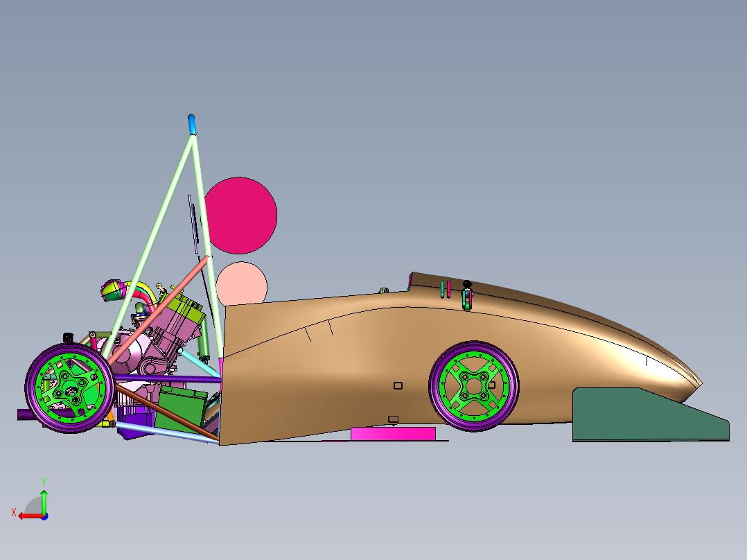Select the purple horizontal frame tube
This screenshot has width=747, height=560.
click(x=168, y=379)
